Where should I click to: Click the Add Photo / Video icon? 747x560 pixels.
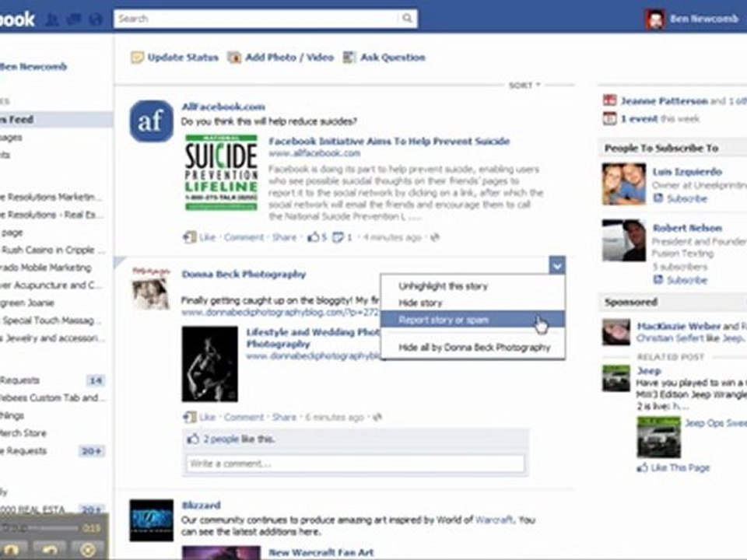[234, 58]
